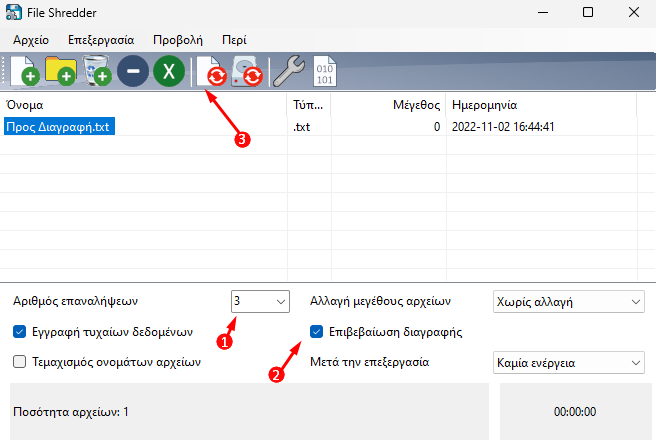Image resolution: width=656 pixels, height=446 pixels.
Task: Click the wipe disk free space icon
Action: (x=247, y=71)
